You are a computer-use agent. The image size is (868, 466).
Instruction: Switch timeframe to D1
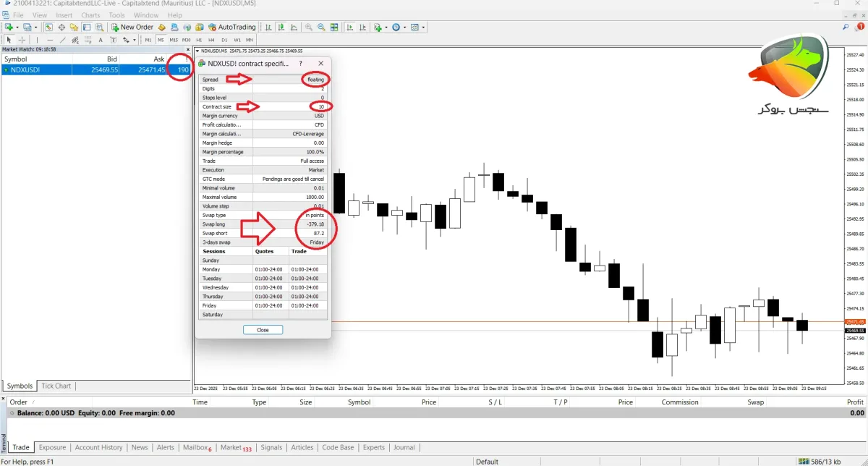tap(224, 39)
